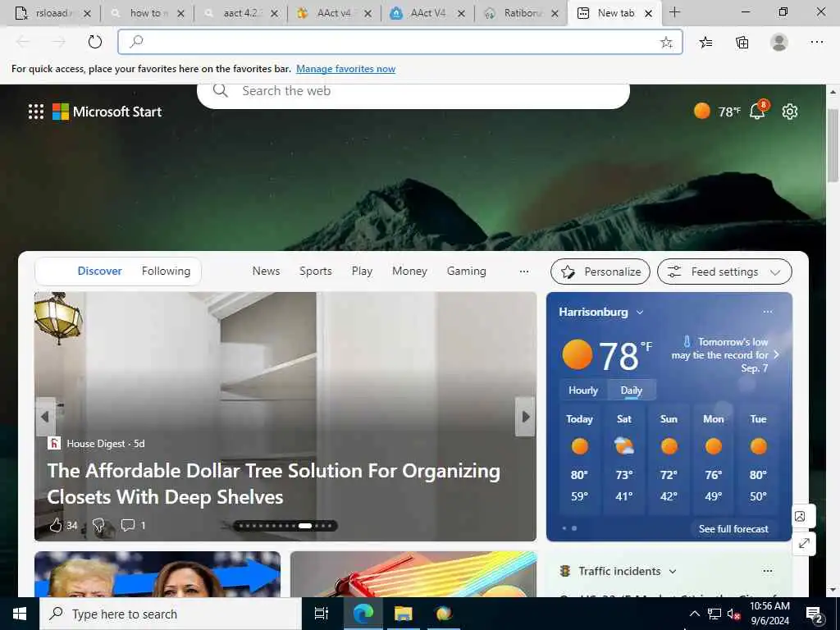Open comments on the Dollar Tree article
The width and height of the screenshot is (840, 630).
click(x=133, y=525)
